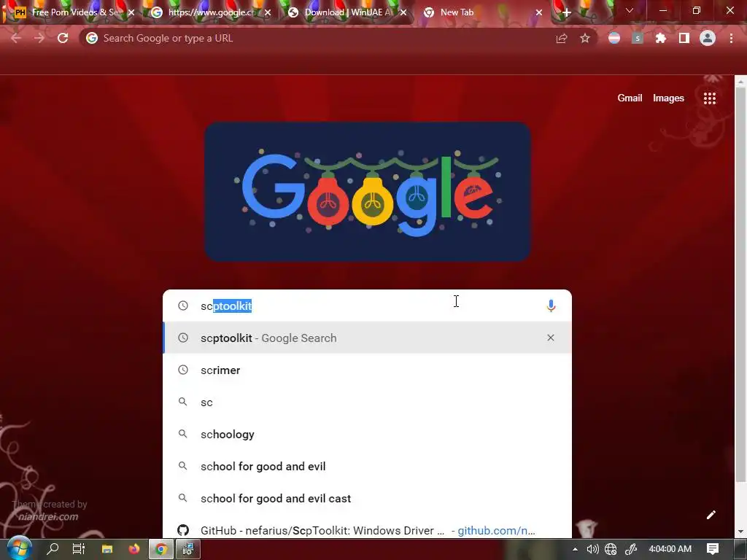Launch Firefox from the taskbar
Image resolution: width=747 pixels, height=560 pixels.
tap(134, 549)
